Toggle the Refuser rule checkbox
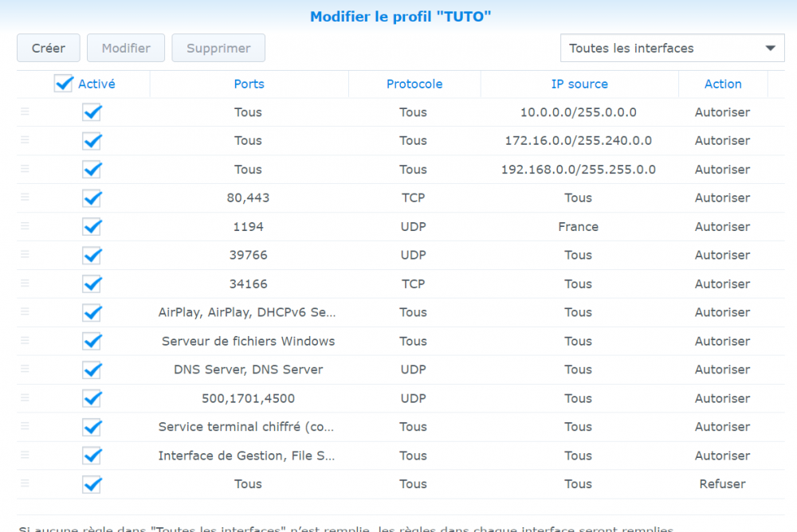The height and width of the screenshot is (532, 797). [x=92, y=484]
